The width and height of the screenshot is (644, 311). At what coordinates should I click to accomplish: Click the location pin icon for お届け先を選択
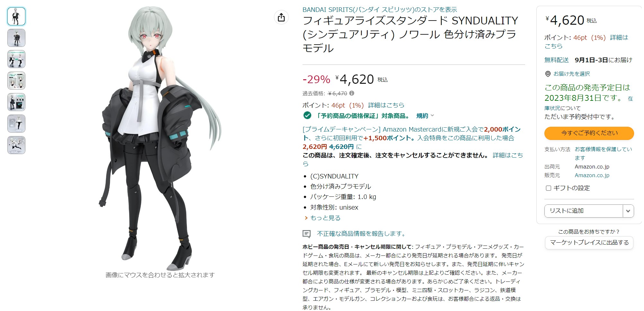[548, 74]
